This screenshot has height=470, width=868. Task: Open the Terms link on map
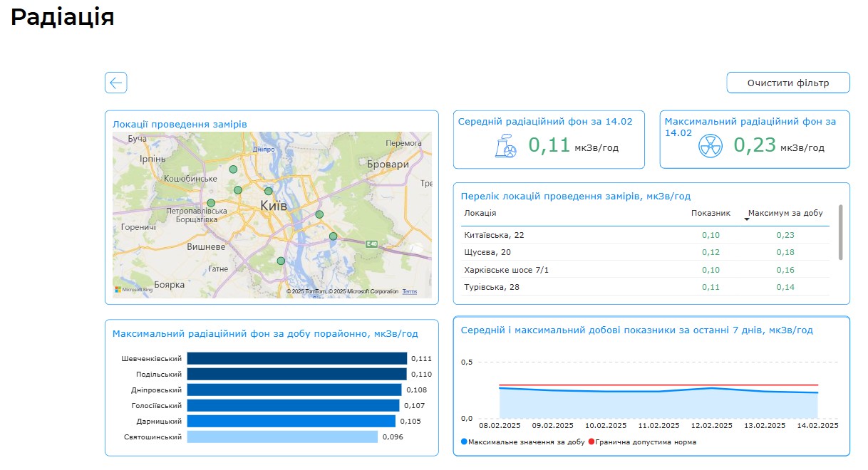click(x=410, y=292)
